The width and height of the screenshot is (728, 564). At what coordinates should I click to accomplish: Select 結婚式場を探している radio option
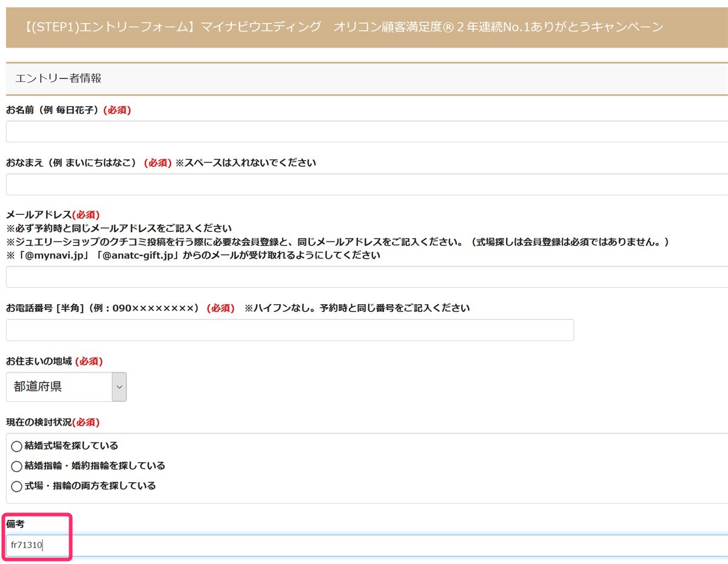[16, 446]
